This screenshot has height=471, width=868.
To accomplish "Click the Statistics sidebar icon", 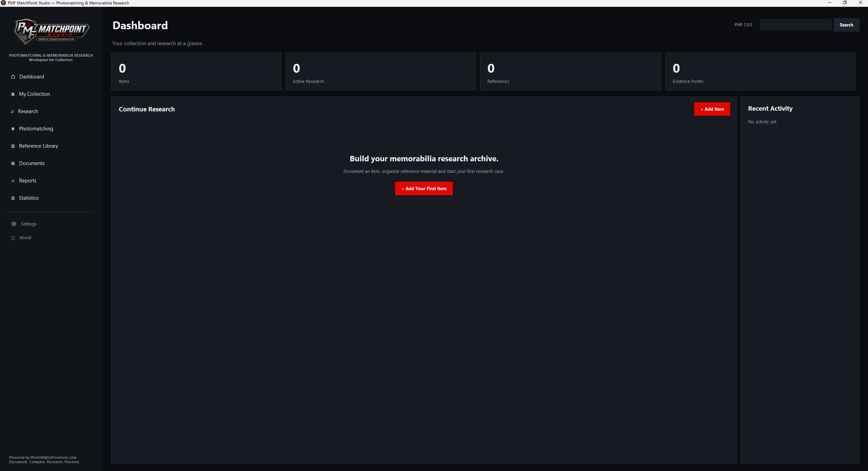I will click(x=13, y=198).
